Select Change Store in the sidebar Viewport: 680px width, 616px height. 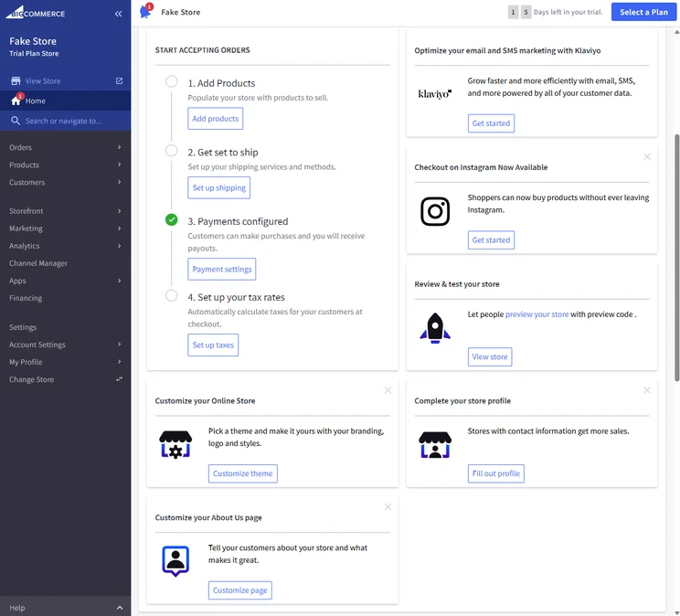66,379
